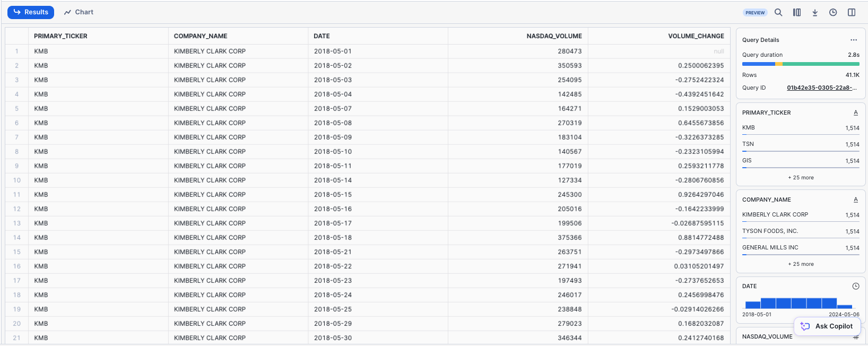The width and height of the screenshot is (868, 346).
Task: Select date cell 2018-05-07
Action: point(378,109)
